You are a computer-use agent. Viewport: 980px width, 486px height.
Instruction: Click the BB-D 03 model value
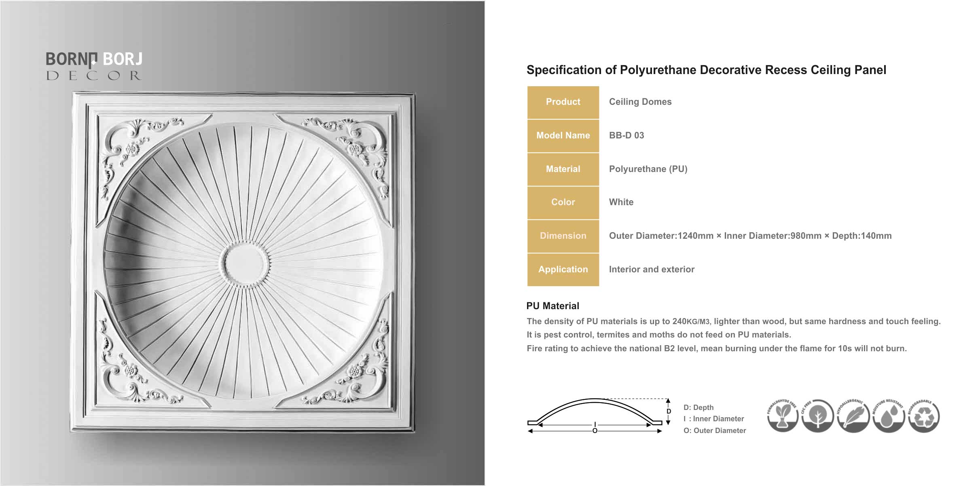pos(627,136)
